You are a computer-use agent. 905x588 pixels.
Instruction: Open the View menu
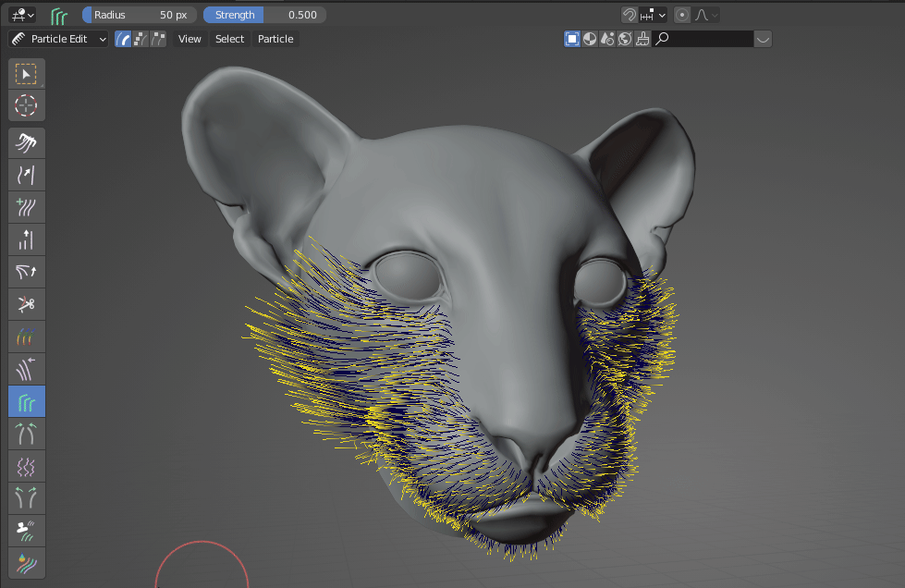(x=190, y=39)
